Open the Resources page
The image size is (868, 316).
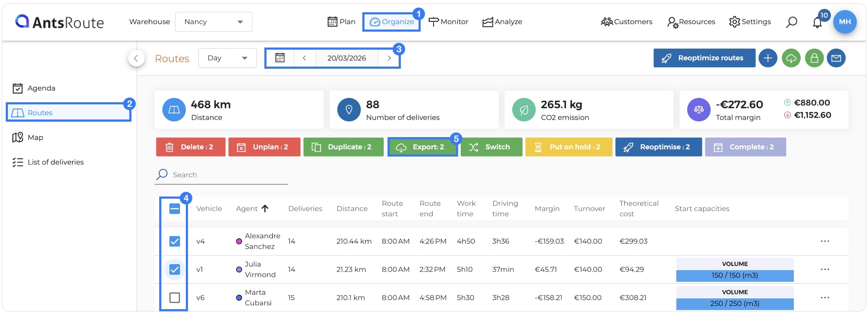coord(691,22)
